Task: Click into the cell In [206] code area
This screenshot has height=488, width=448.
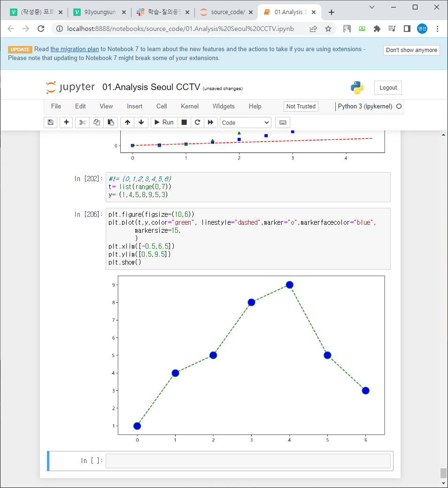Action: (x=248, y=239)
